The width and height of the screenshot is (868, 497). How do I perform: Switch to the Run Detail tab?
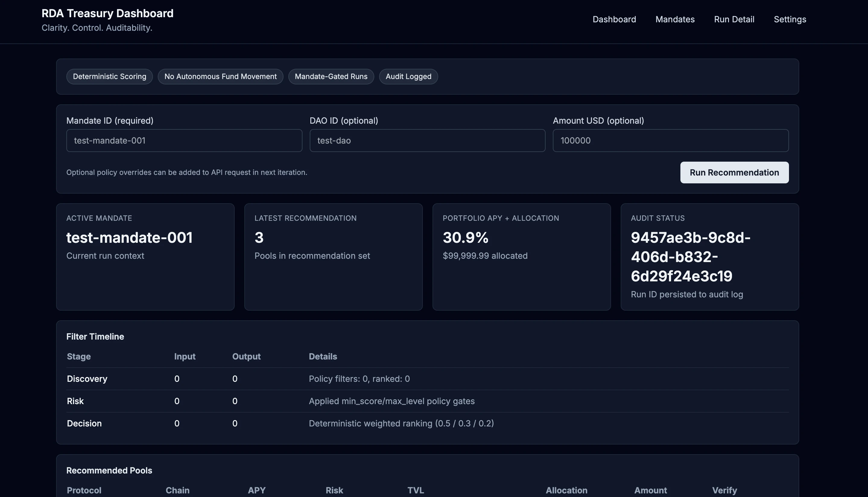pyautogui.click(x=734, y=20)
